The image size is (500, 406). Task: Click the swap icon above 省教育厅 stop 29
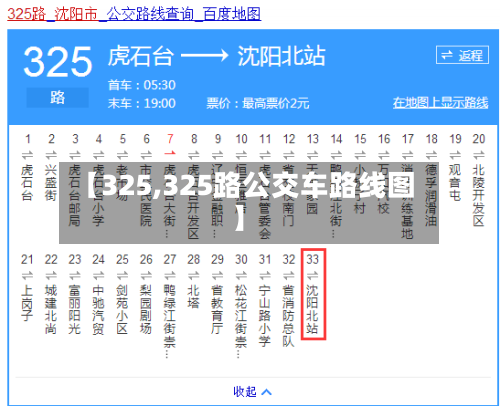point(217,276)
